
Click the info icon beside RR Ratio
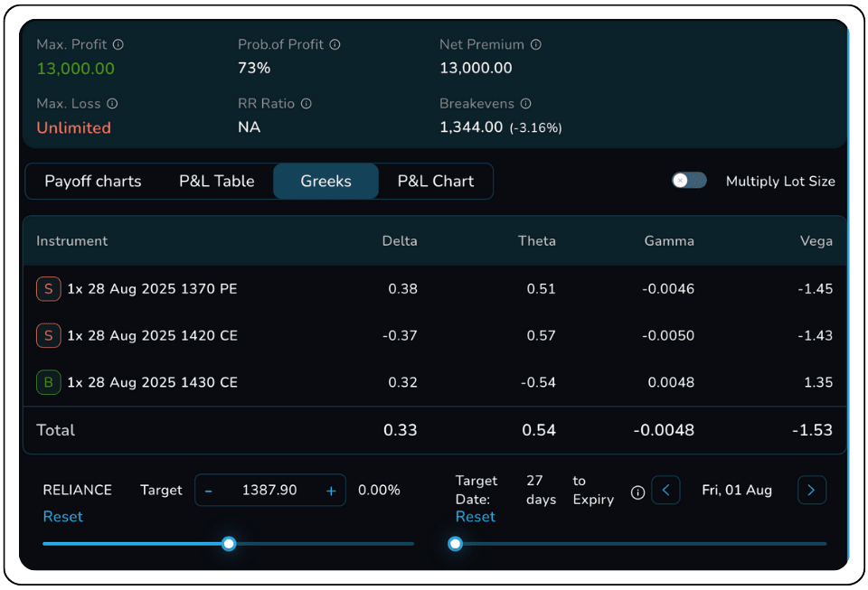tap(307, 104)
